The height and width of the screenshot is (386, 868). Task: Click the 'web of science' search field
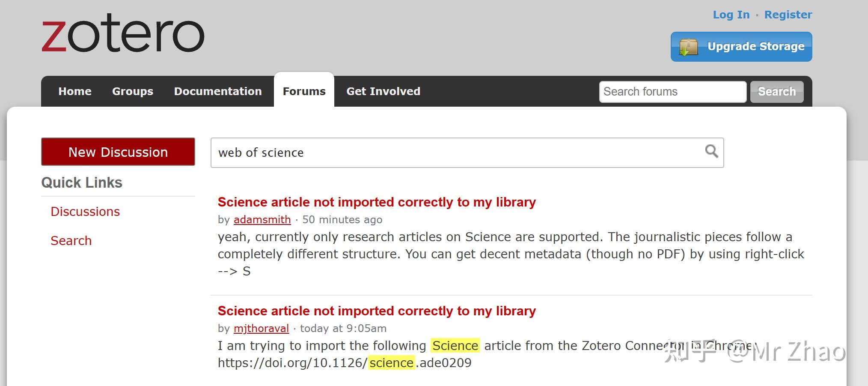[x=428, y=152]
